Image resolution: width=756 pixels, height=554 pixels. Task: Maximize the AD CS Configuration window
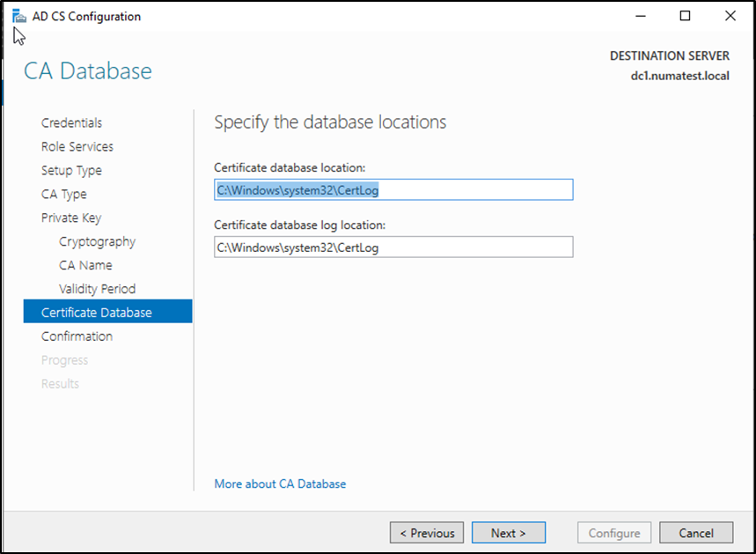685,16
